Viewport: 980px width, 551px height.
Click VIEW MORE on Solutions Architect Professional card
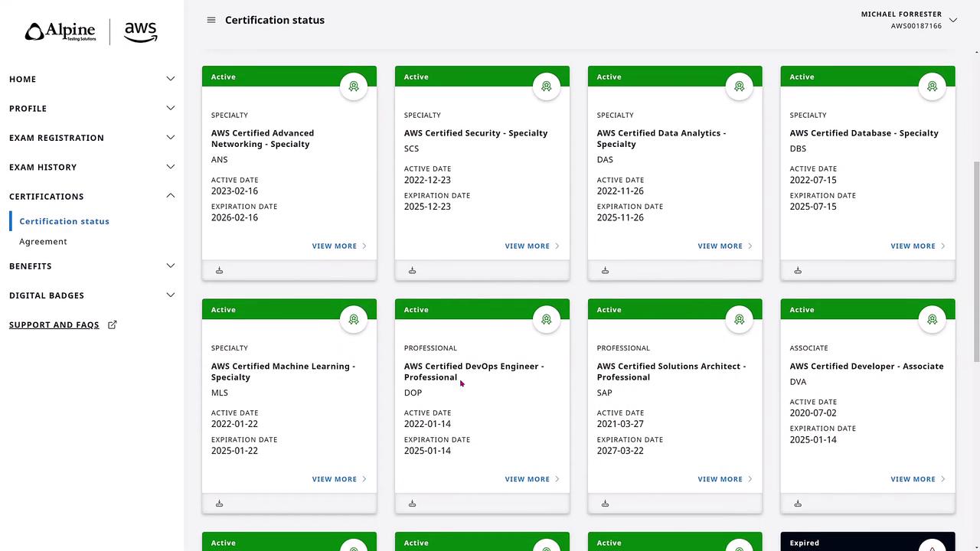[724, 479]
